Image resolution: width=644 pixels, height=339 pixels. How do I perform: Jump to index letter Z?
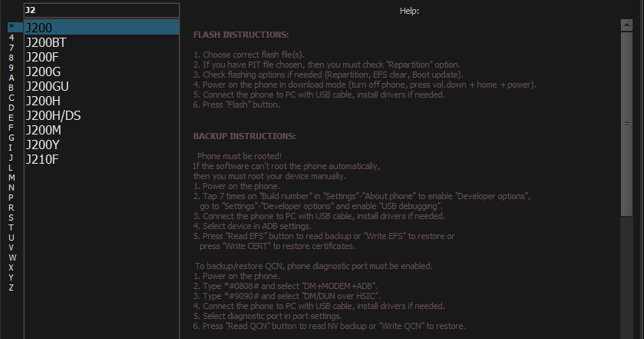coord(12,287)
